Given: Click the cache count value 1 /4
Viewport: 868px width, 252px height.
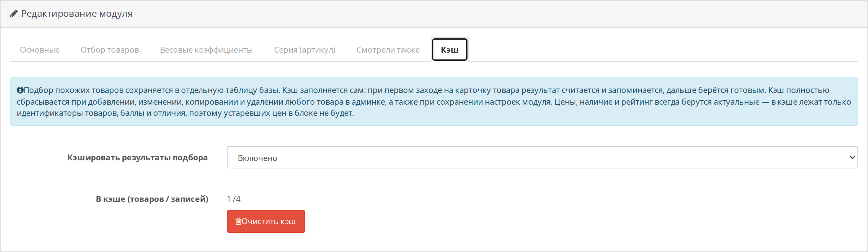Looking at the screenshot, I should (233, 199).
